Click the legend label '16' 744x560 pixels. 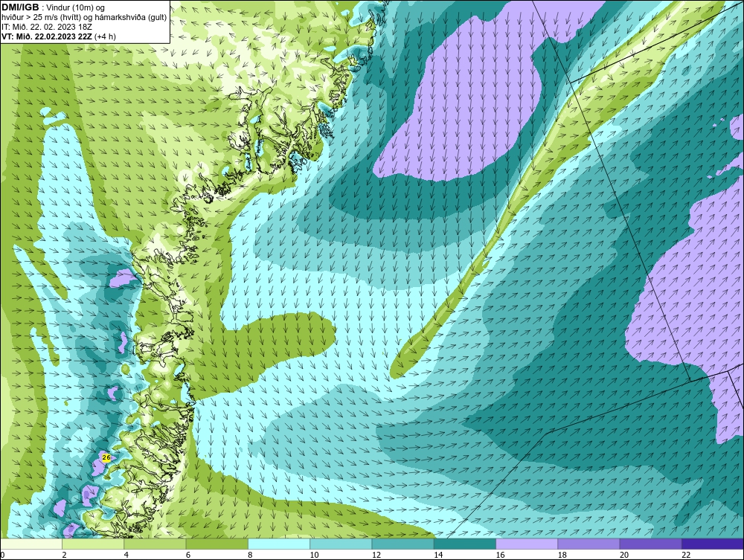pos(500,556)
